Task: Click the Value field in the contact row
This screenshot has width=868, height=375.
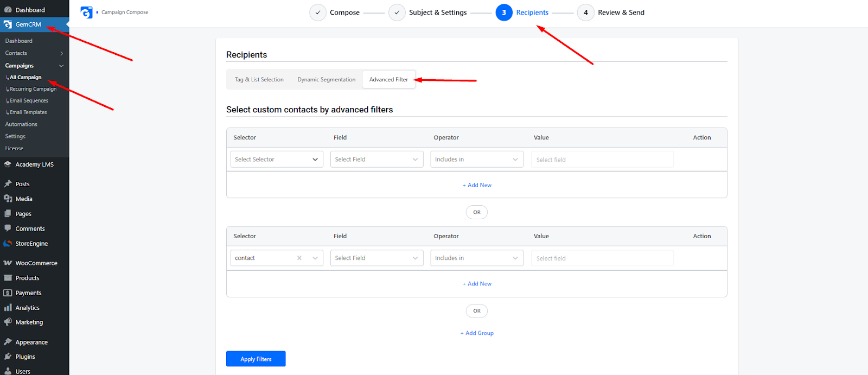Action: pyautogui.click(x=602, y=258)
